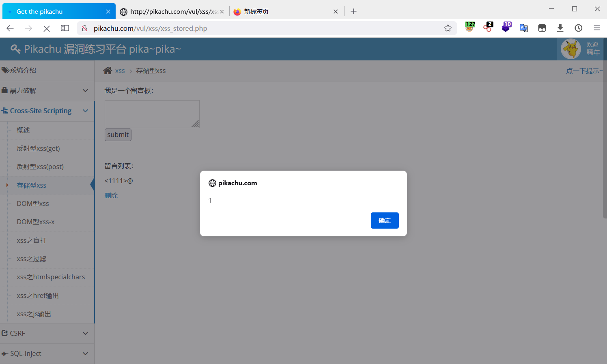The width and height of the screenshot is (607, 364).
Task: Click the submit button
Action: [118, 135]
